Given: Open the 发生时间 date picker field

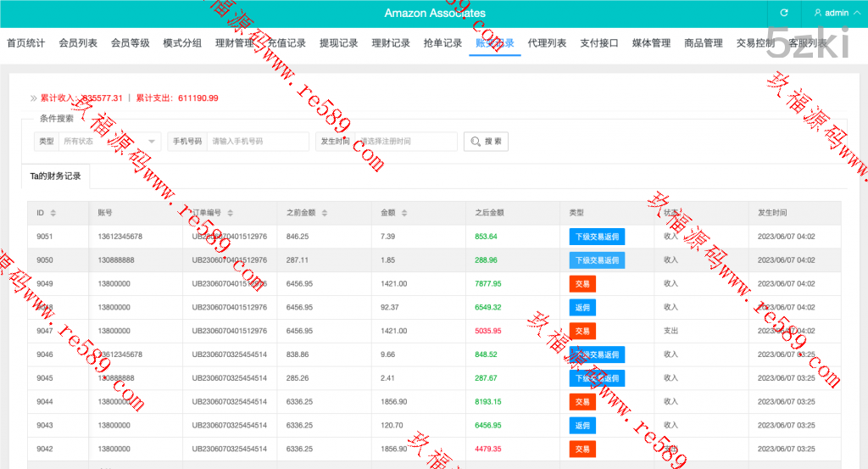Looking at the screenshot, I should click(407, 142).
